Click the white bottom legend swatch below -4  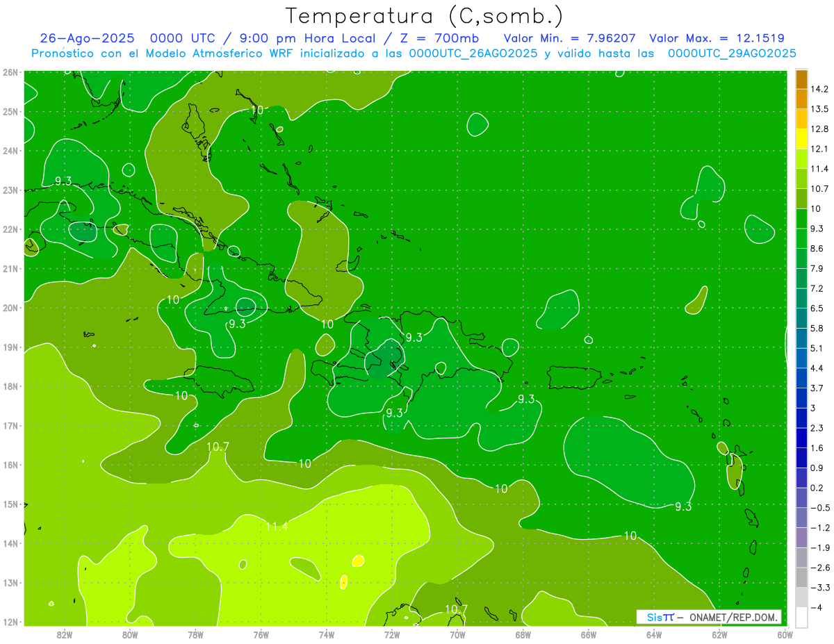tap(801, 617)
